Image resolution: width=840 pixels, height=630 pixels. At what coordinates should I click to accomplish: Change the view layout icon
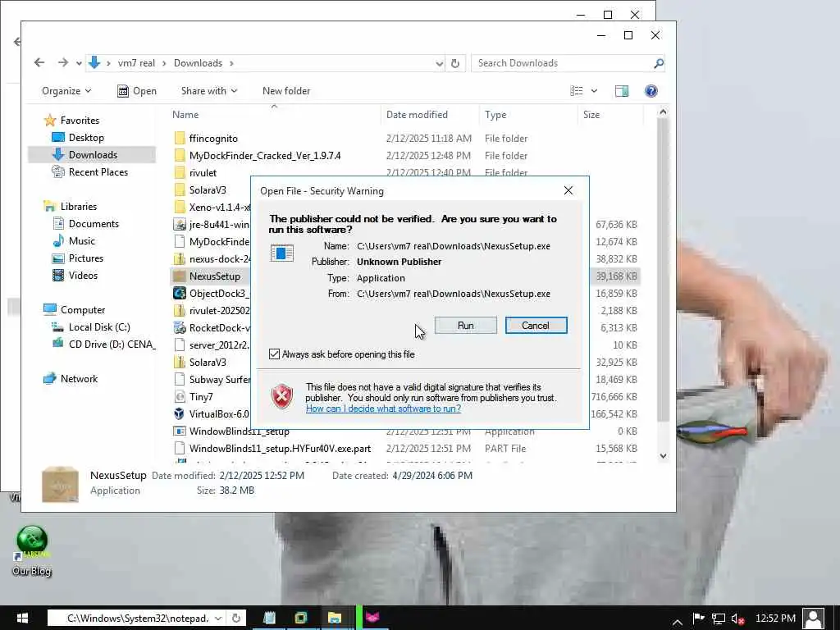click(577, 91)
